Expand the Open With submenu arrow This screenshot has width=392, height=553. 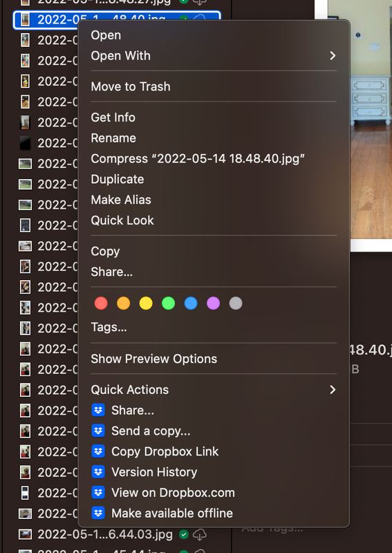[x=333, y=56]
